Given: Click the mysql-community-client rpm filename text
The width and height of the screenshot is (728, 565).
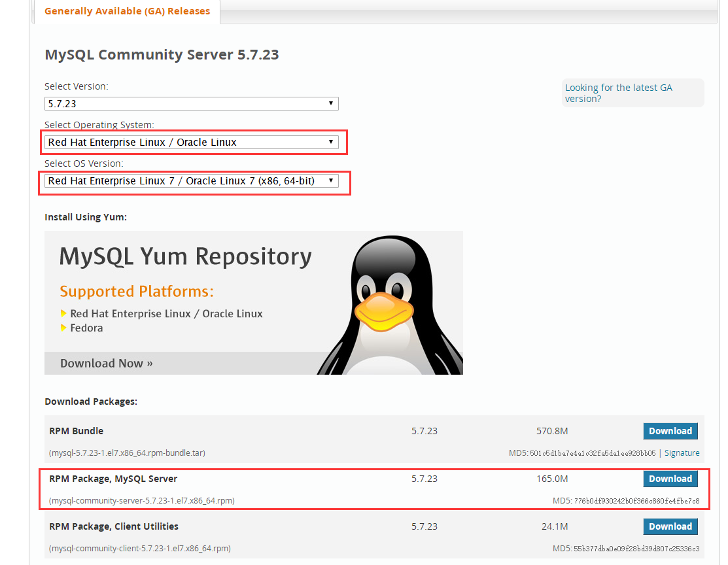Looking at the screenshot, I should (x=139, y=548).
